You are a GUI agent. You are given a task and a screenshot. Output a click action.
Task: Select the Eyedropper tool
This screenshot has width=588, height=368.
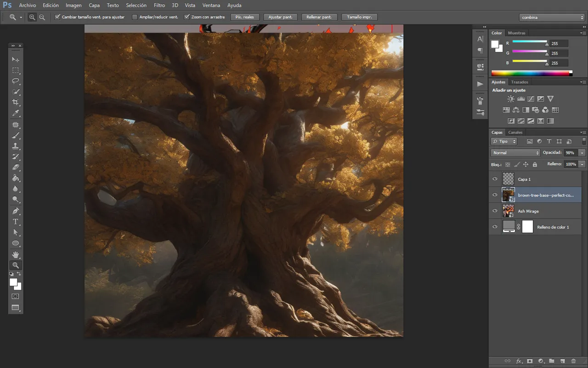(16, 113)
